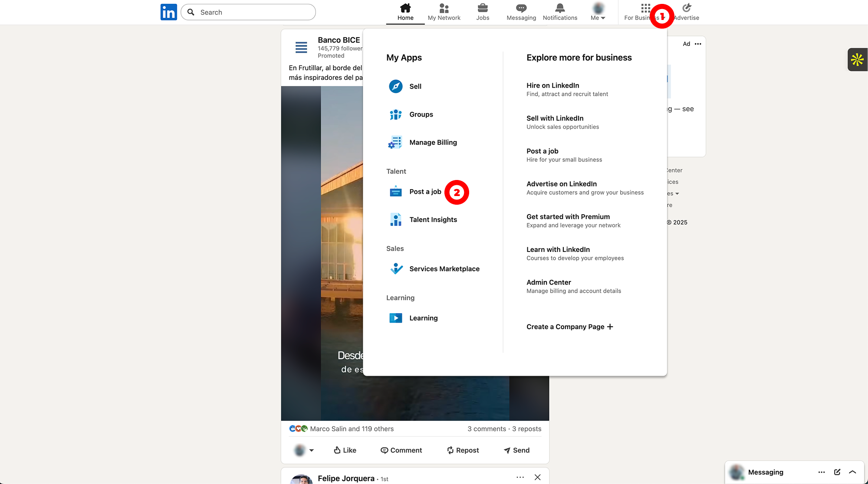Send the Banco BICE post
This screenshot has height=484, width=868.
click(516, 450)
